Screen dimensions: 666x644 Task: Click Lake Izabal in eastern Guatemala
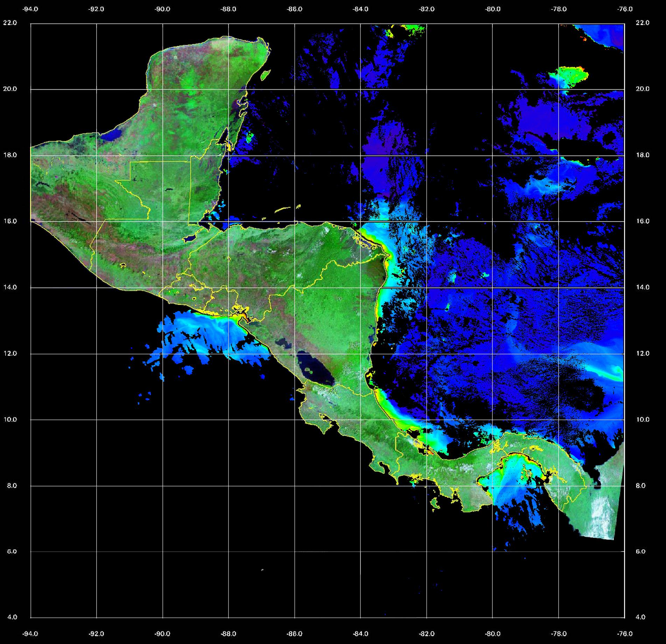click(190, 238)
